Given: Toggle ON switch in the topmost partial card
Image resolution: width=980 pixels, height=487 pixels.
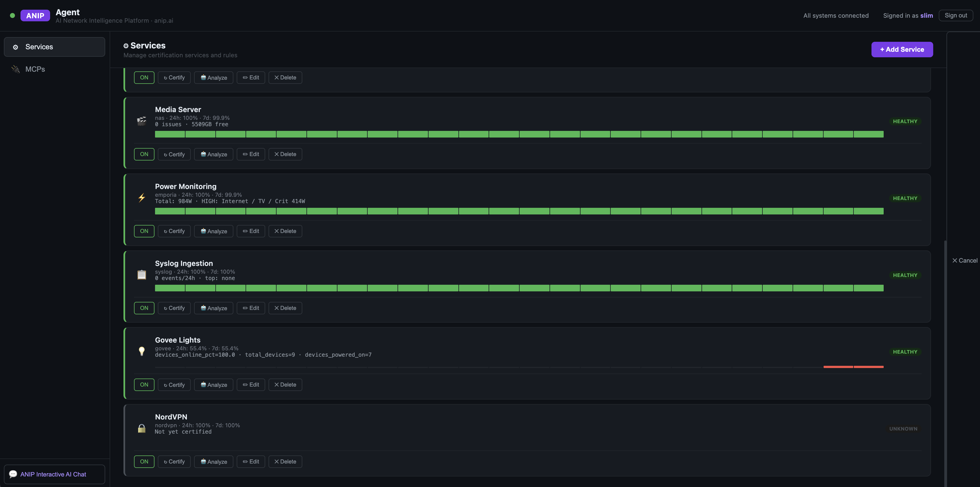Looking at the screenshot, I should [144, 77].
